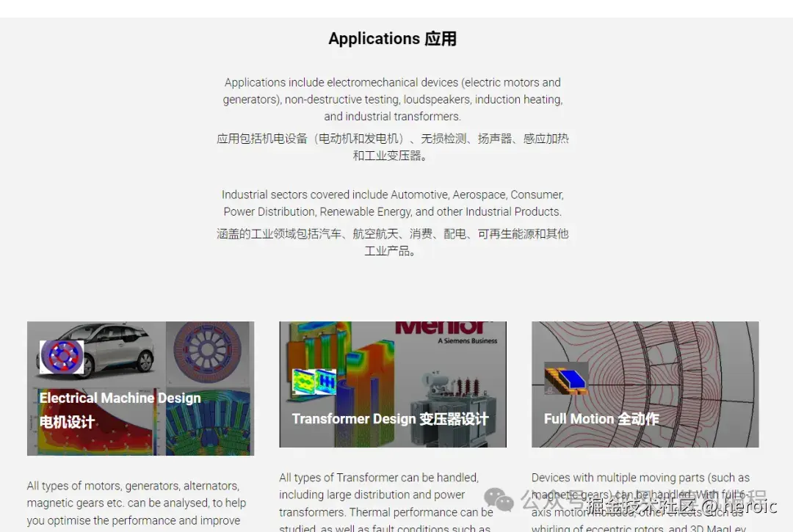Open the Full Motion 全动作 card
The height and width of the screenshot is (532, 793).
[645, 384]
